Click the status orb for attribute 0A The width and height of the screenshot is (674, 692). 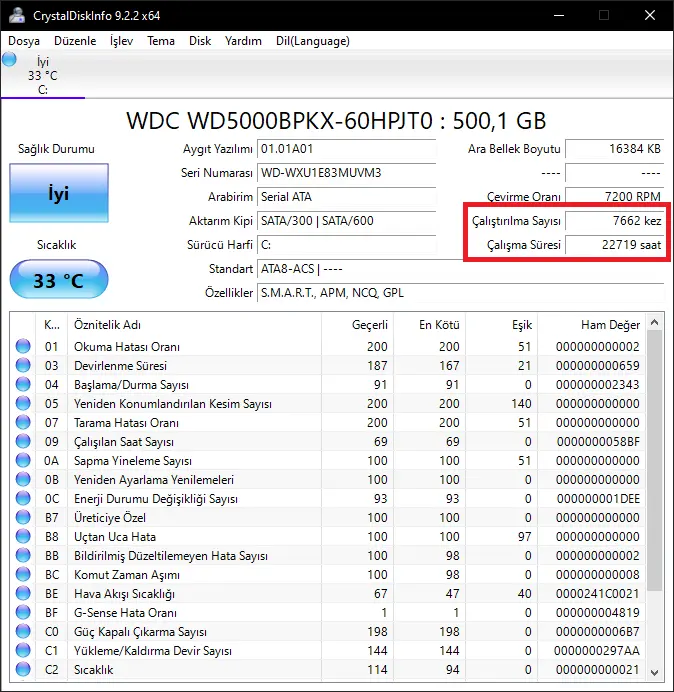click(23, 460)
